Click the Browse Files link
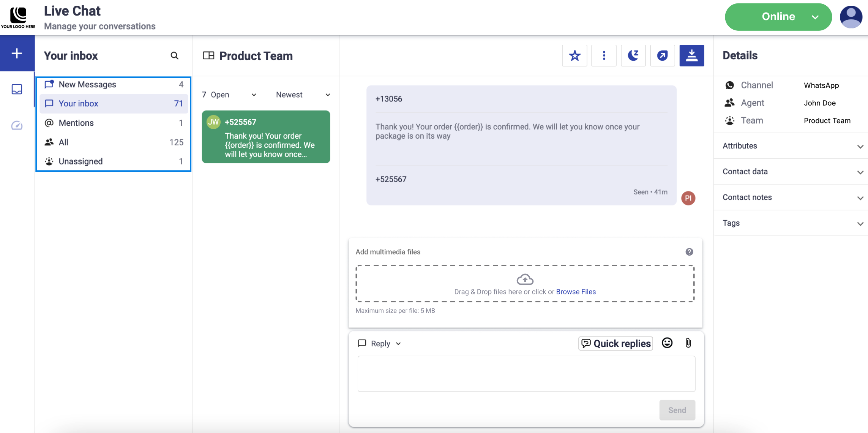This screenshot has width=868, height=433. click(x=576, y=292)
